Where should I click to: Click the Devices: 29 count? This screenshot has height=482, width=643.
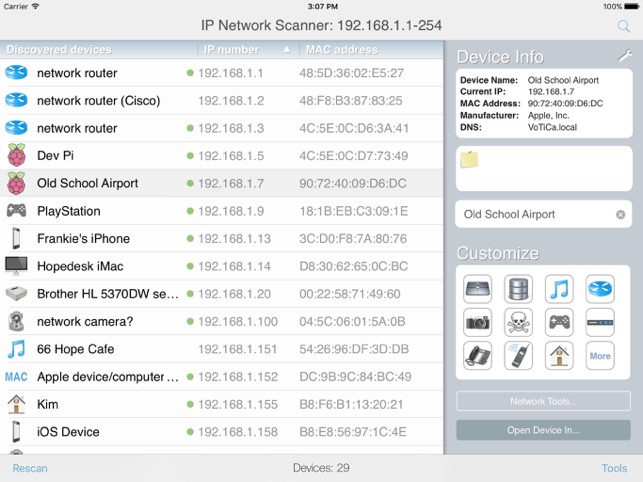click(321, 468)
